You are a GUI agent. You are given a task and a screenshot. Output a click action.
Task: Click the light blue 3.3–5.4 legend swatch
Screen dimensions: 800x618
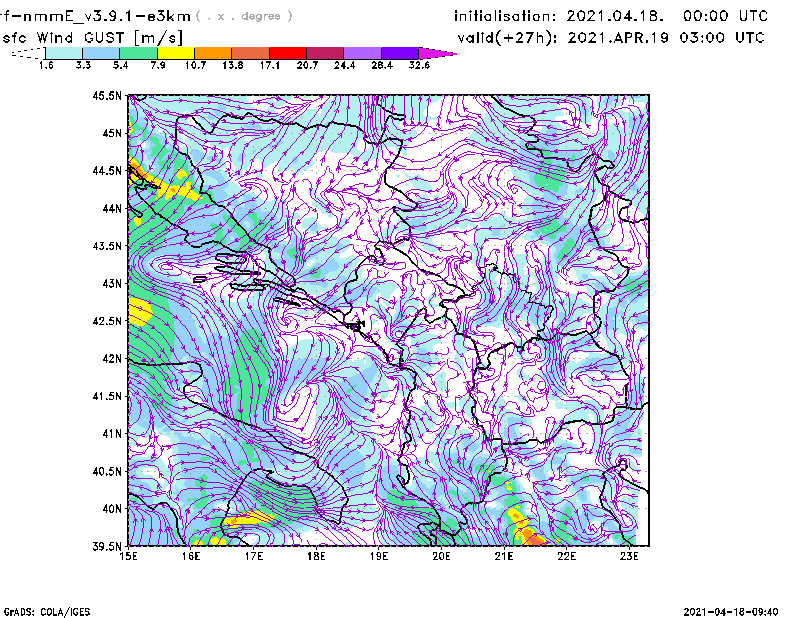click(101, 53)
